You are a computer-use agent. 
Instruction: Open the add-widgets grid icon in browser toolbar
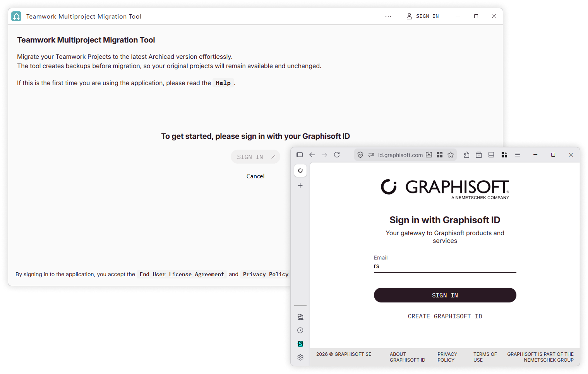[x=504, y=155]
